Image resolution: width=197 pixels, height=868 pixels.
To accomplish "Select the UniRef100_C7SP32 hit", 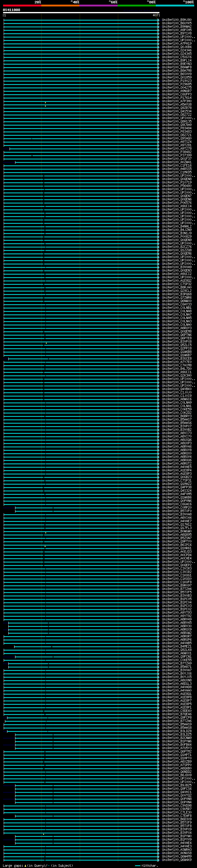I will (177, 284).
